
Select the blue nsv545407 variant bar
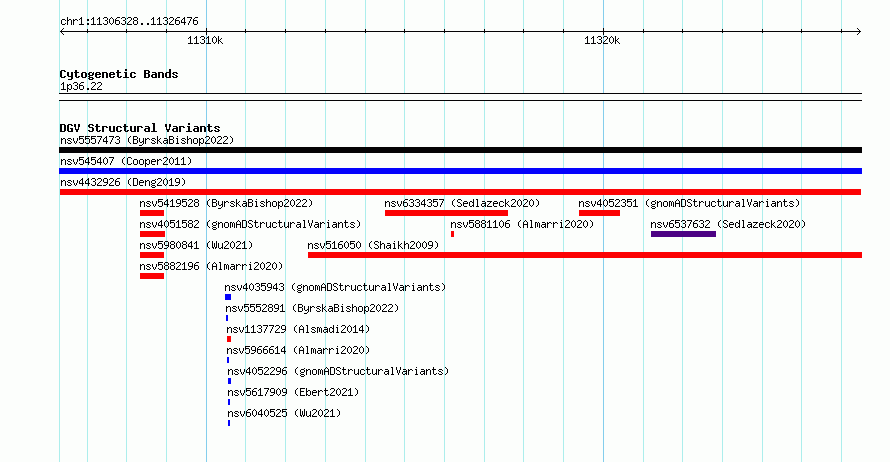tap(460, 171)
